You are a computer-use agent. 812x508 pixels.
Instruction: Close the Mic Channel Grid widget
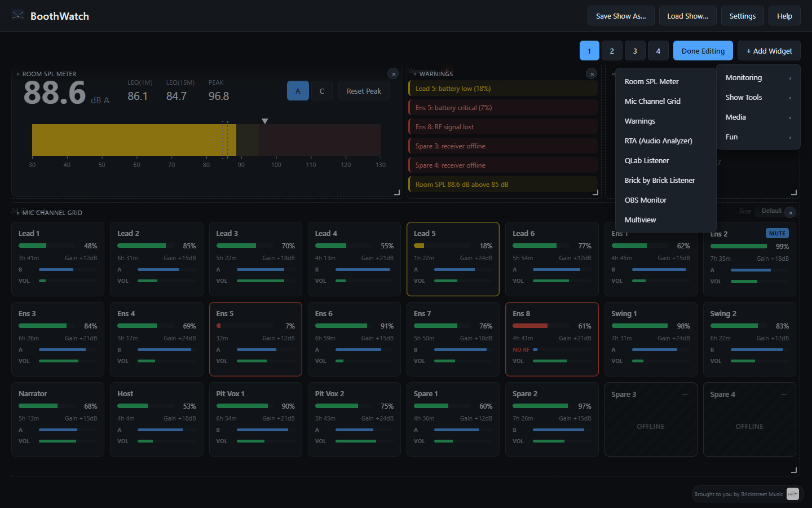click(x=791, y=213)
